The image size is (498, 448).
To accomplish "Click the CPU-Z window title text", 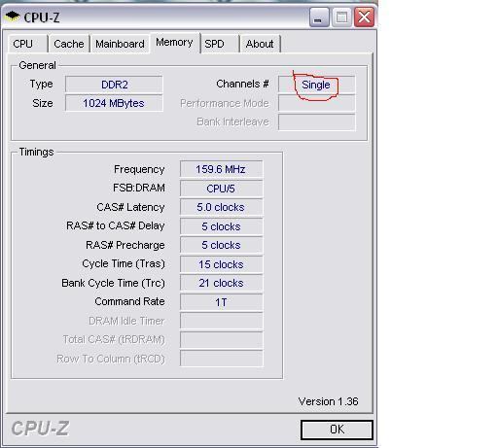I will 42,17.
